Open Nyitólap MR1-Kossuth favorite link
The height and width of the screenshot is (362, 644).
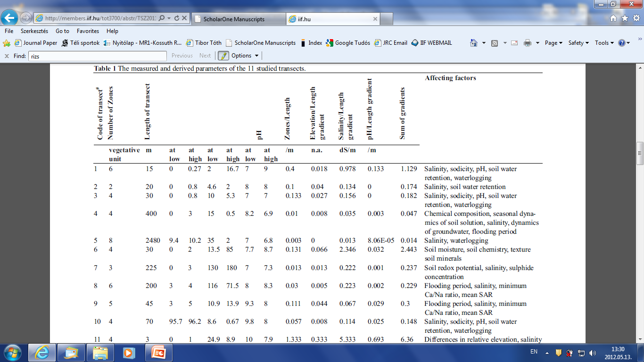point(143,43)
